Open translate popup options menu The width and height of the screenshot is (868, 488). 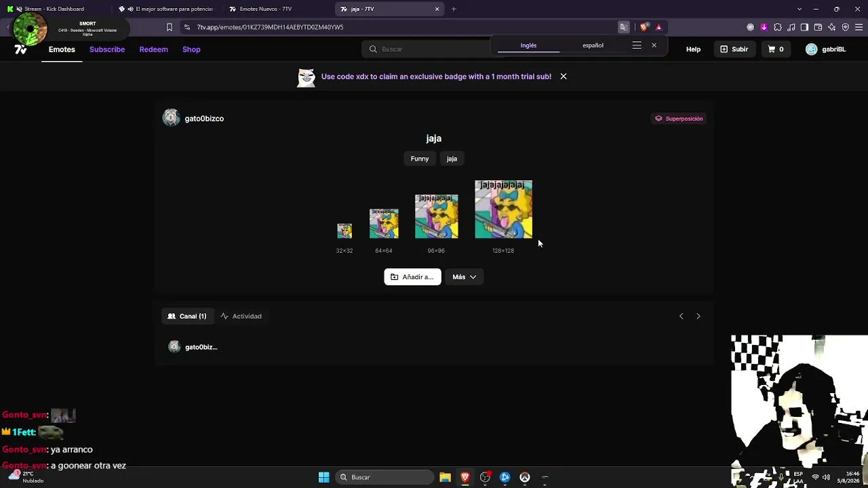637,45
